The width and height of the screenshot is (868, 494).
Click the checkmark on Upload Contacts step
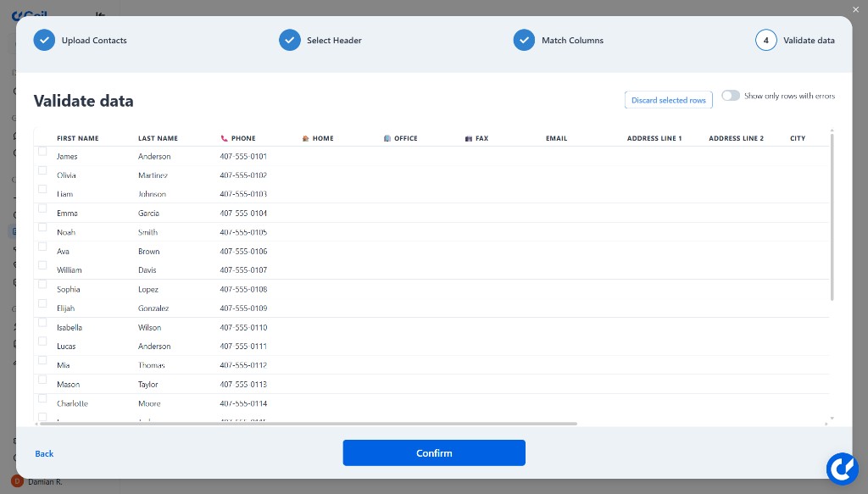pyautogui.click(x=44, y=40)
